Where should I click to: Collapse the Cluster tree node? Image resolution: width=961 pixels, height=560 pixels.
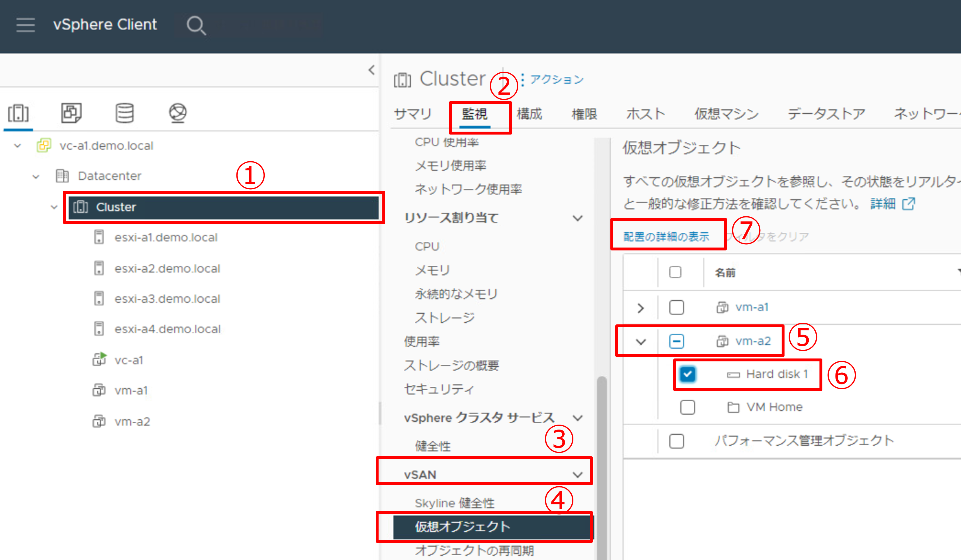click(x=54, y=207)
